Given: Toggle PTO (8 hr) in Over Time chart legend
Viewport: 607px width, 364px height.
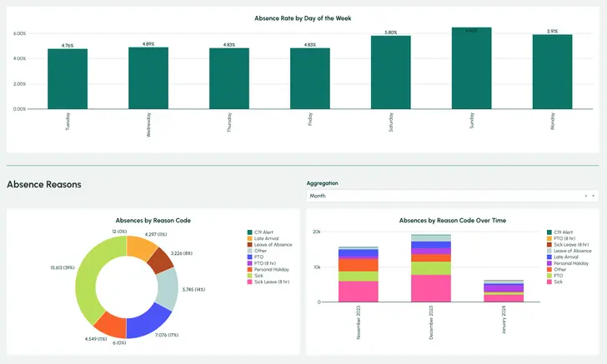Looking at the screenshot, I should [561, 239].
